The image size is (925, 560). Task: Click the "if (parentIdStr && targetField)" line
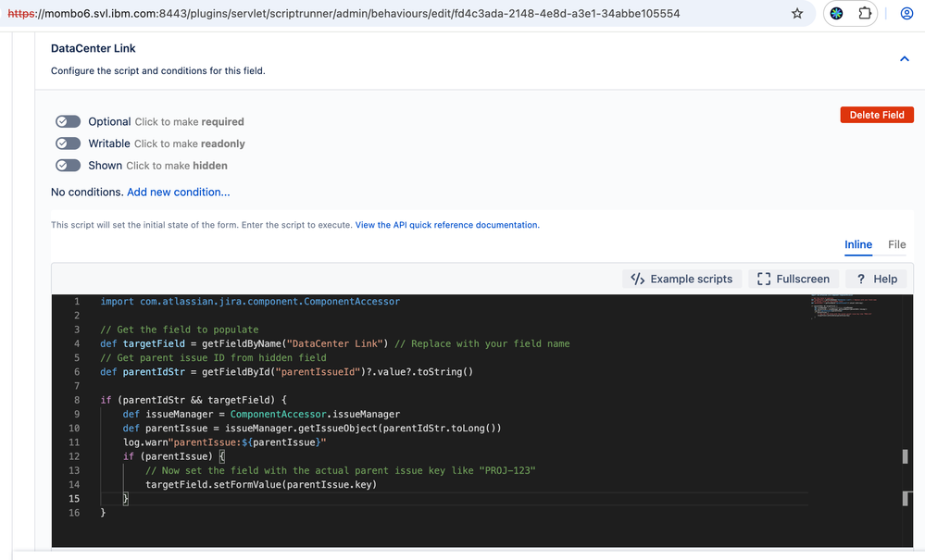coord(194,400)
